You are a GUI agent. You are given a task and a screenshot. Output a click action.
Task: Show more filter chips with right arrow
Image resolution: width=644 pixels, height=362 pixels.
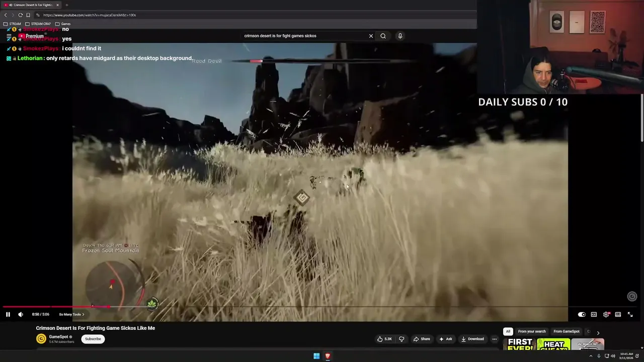pyautogui.click(x=598, y=332)
